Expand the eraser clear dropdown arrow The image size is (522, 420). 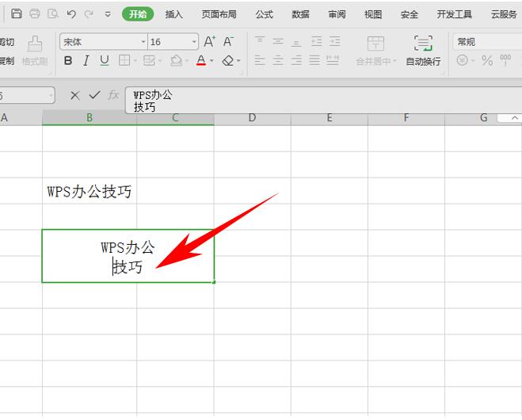pos(238,61)
